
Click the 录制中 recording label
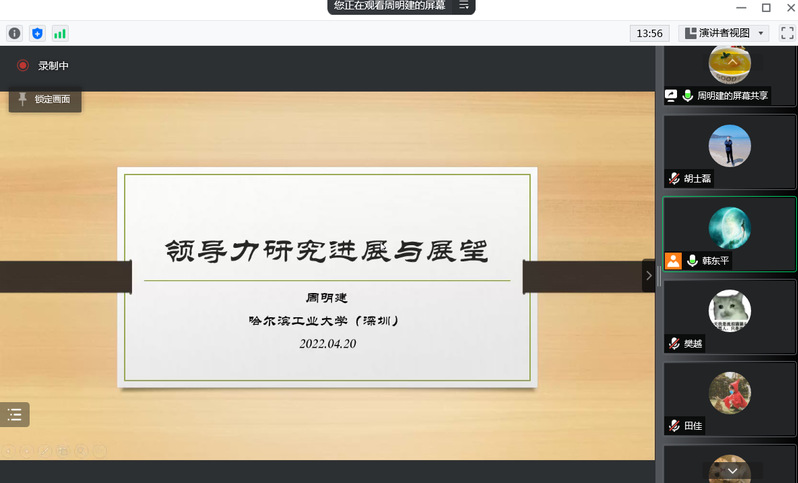click(53, 66)
